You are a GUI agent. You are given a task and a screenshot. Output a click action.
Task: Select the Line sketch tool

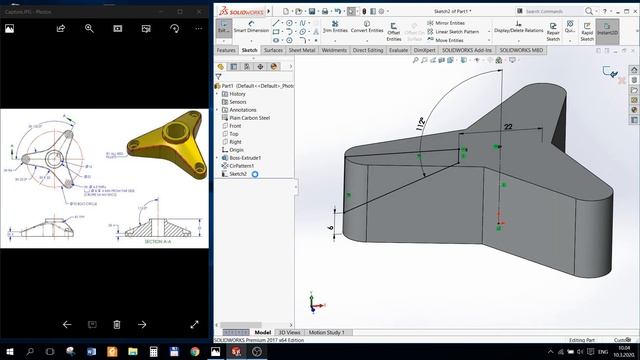276,23
